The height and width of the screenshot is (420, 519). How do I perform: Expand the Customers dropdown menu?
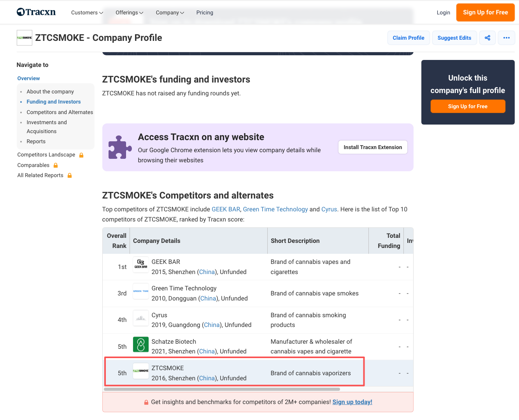(x=87, y=12)
